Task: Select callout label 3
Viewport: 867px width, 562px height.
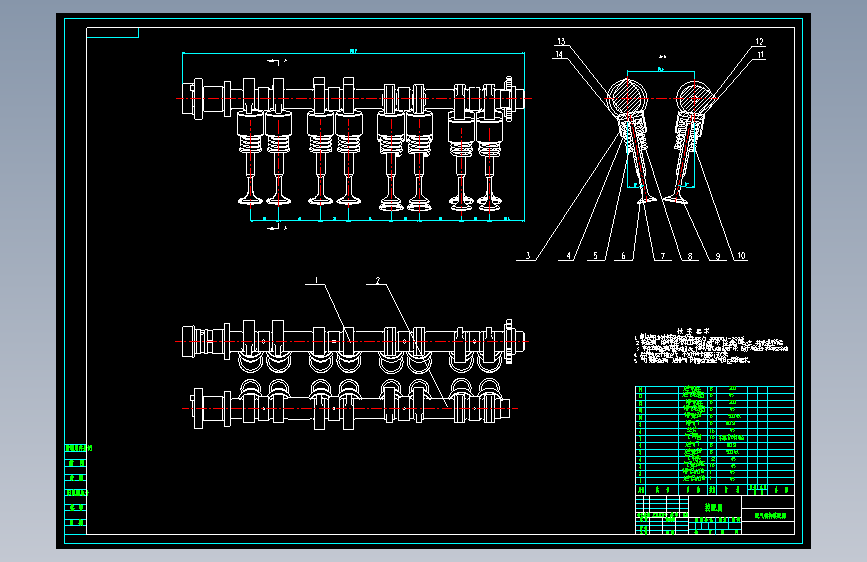Action: pyautogui.click(x=528, y=256)
